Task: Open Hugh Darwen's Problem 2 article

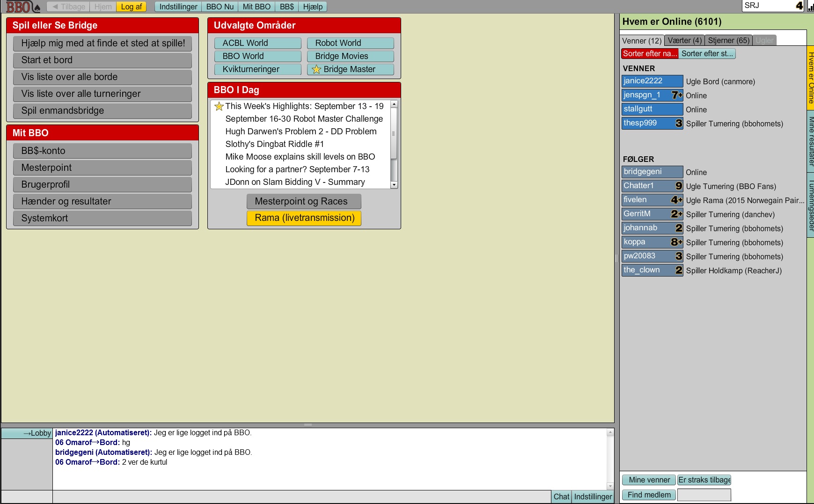Action: point(301,131)
